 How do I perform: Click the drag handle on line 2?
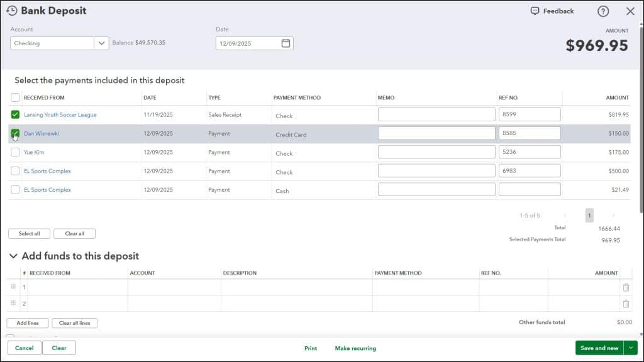tap(13, 302)
